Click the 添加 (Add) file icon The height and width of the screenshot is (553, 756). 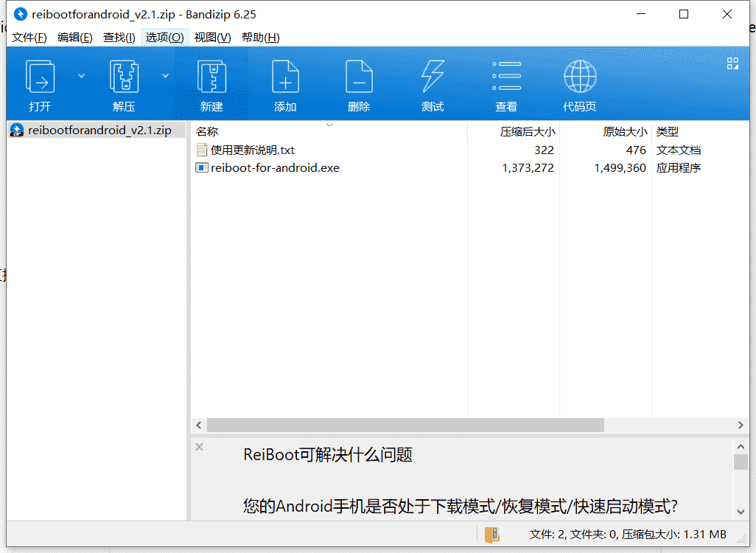tap(285, 76)
